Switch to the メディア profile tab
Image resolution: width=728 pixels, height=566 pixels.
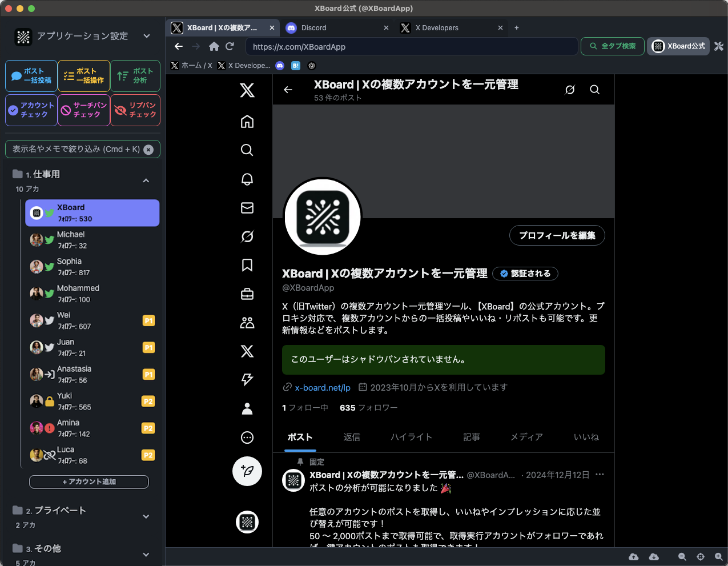tap(526, 437)
